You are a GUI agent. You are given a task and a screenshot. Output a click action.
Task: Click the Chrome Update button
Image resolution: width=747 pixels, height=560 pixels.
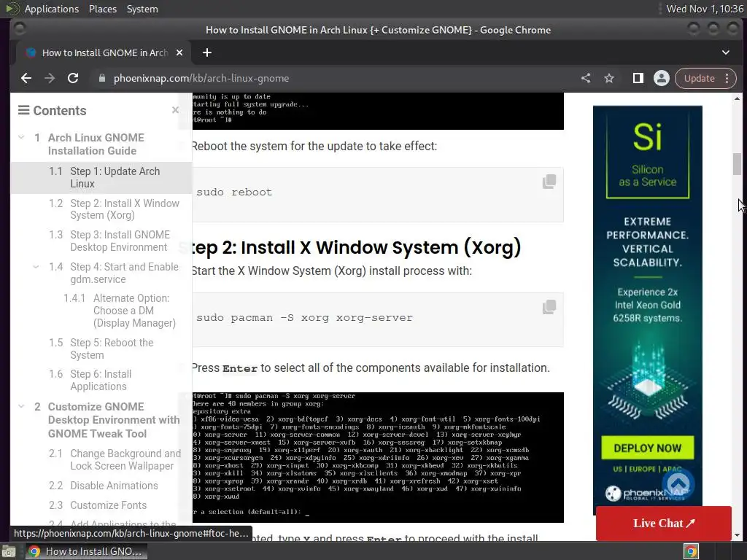pyautogui.click(x=699, y=78)
